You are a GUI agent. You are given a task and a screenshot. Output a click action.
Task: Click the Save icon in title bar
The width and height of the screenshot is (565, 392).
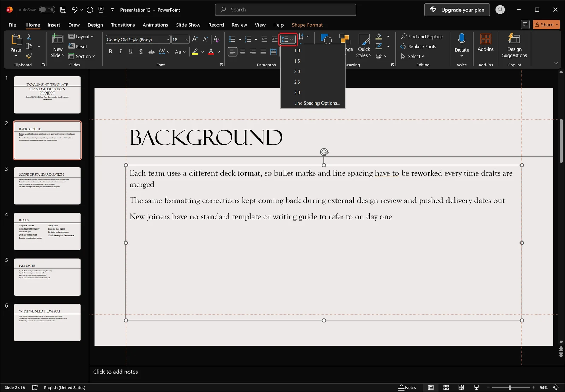click(63, 10)
